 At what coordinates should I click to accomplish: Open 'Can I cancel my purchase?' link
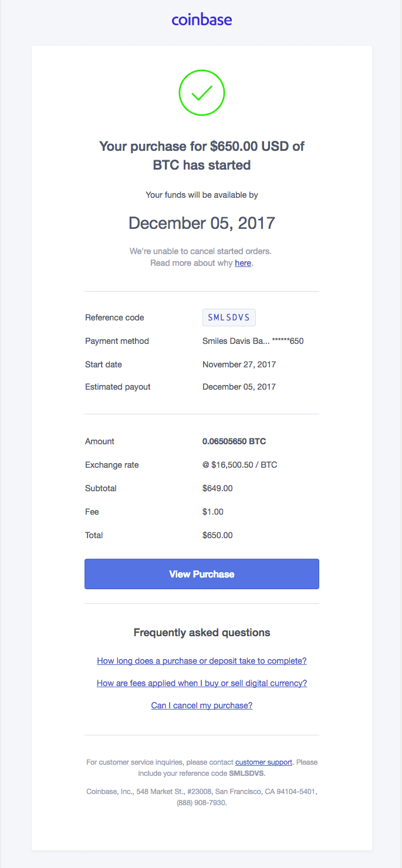tap(202, 705)
